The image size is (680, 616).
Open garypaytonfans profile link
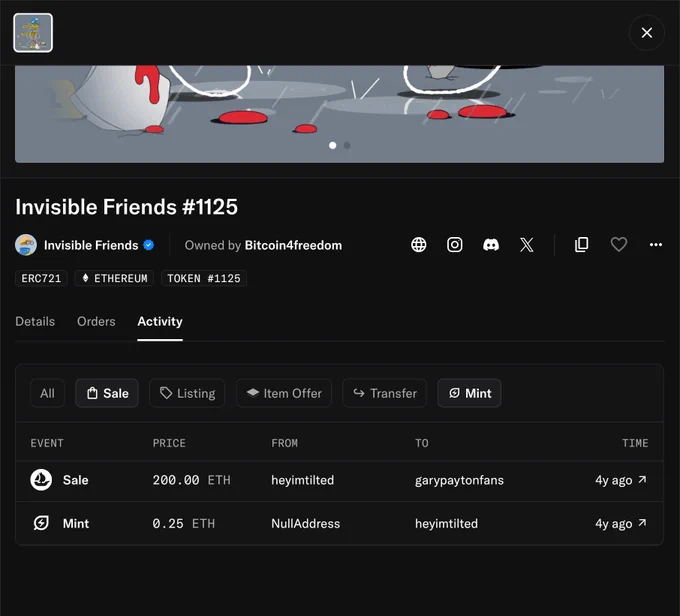(459, 480)
